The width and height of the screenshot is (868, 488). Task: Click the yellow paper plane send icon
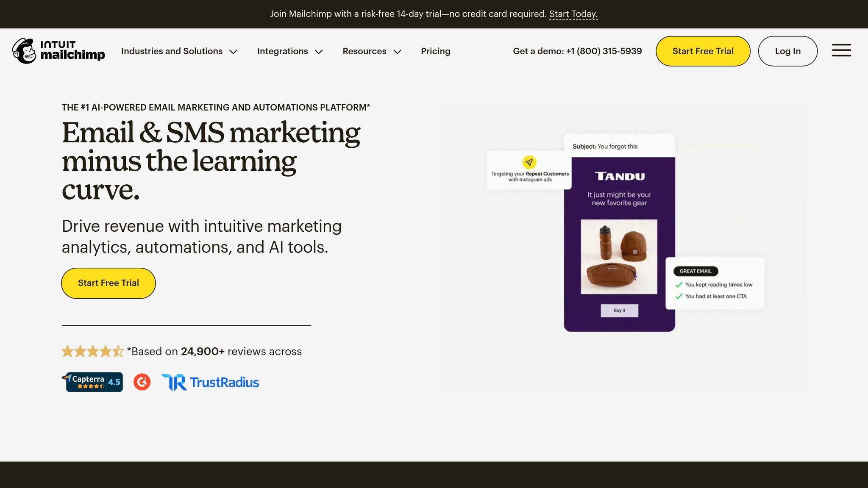pyautogui.click(x=529, y=161)
